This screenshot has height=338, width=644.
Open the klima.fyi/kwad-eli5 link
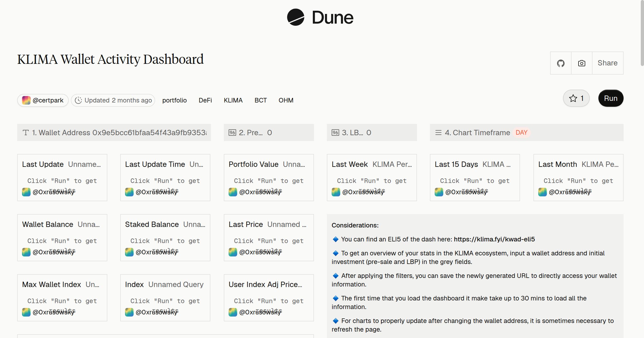pyautogui.click(x=494, y=239)
